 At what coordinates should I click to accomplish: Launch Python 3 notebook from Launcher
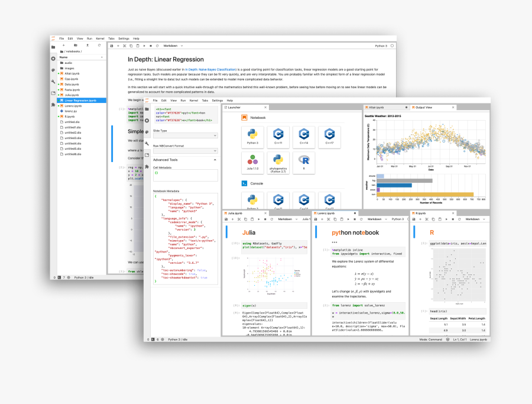tap(252, 137)
